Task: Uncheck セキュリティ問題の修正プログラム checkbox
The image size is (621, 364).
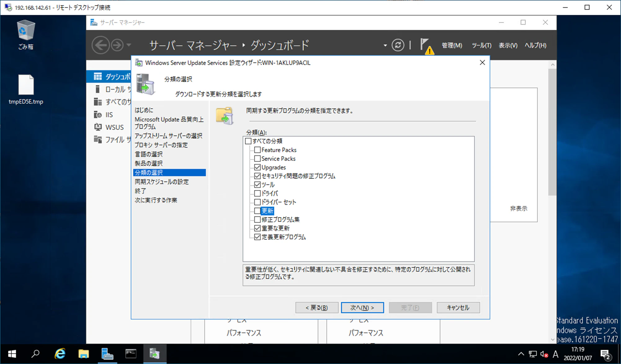Action: pos(257,176)
